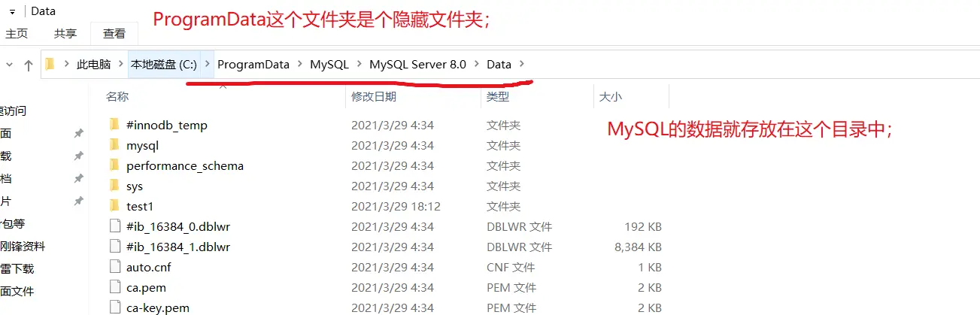The height and width of the screenshot is (315, 980).
Task: Click the #ib_16384_0.dblwr file icon
Action: tap(114, 226)
